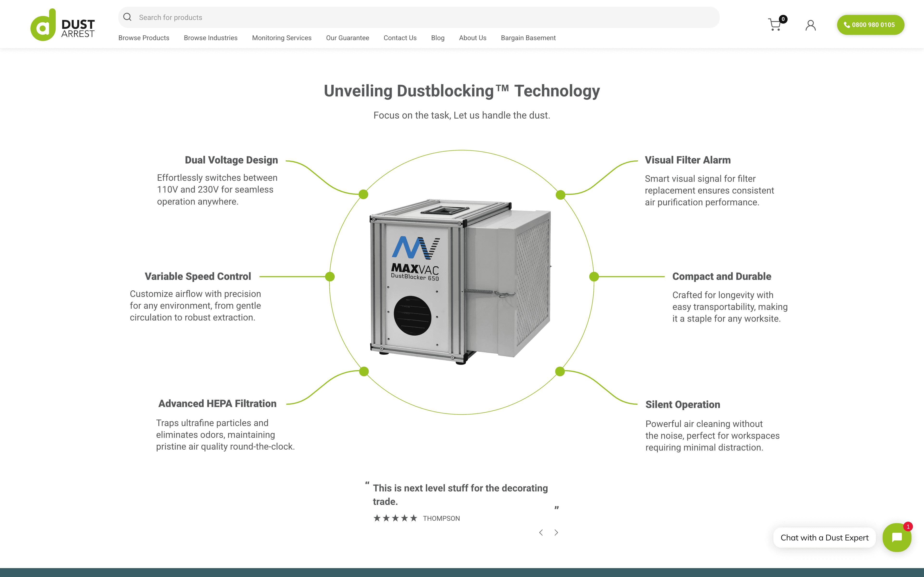This screenshot has height=577, width=924.
Task: Click the Dual Voltage Design green dot
Action: 364,194
